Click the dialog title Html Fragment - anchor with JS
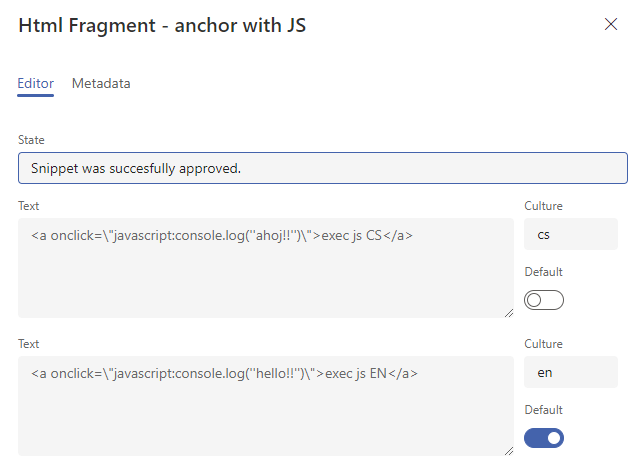The height and width of the screenshot is (467, 641). [162, 25]
